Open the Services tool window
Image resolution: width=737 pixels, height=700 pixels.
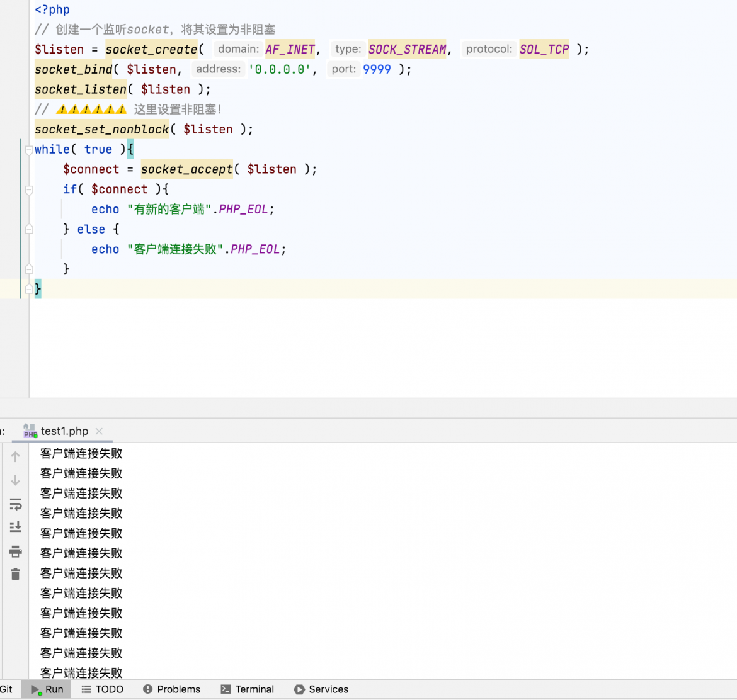tap(321, 689)
